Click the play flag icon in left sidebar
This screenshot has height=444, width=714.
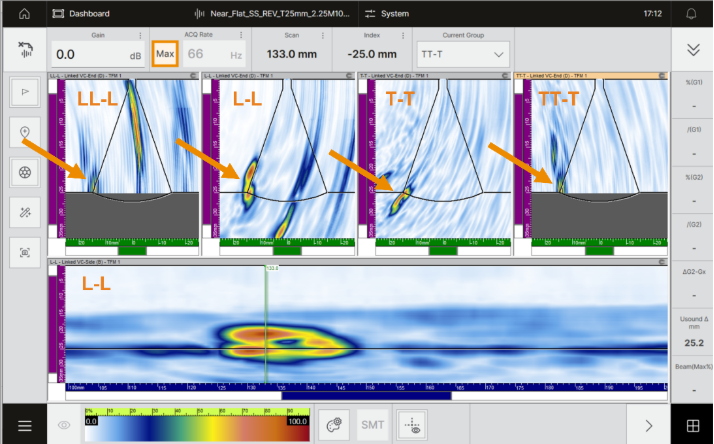click(x=24, y=90)
